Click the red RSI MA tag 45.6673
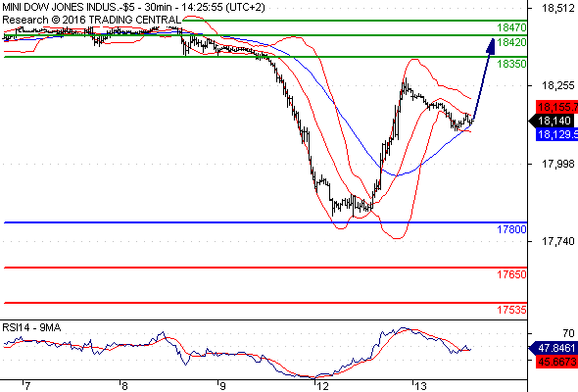Viewport: 578px width, 392px height. (x=557, y=362)
